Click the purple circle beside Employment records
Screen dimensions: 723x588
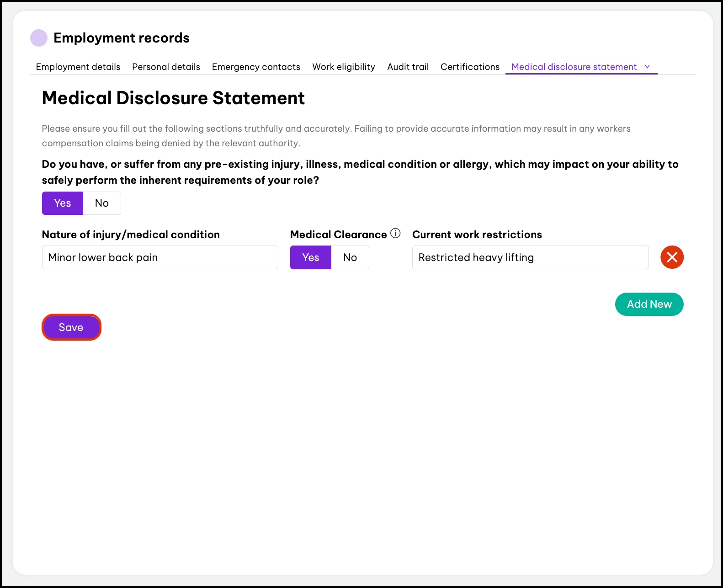click(x=39, y=38)
